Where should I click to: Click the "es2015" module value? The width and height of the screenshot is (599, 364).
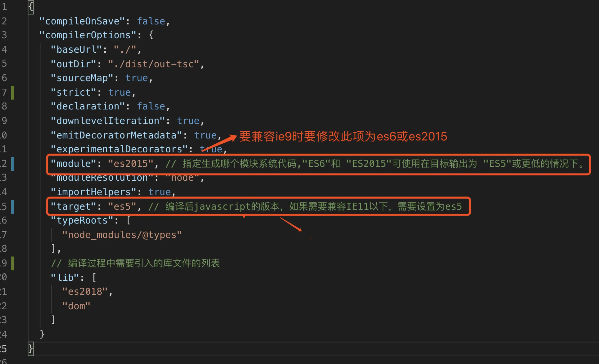pyautogui.click(x=131, y=164)
